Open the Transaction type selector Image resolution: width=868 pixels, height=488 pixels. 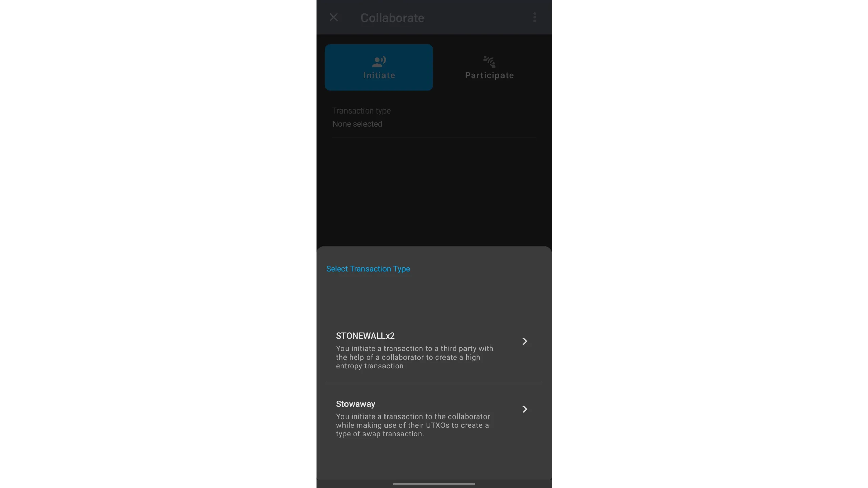click(434, 118)
